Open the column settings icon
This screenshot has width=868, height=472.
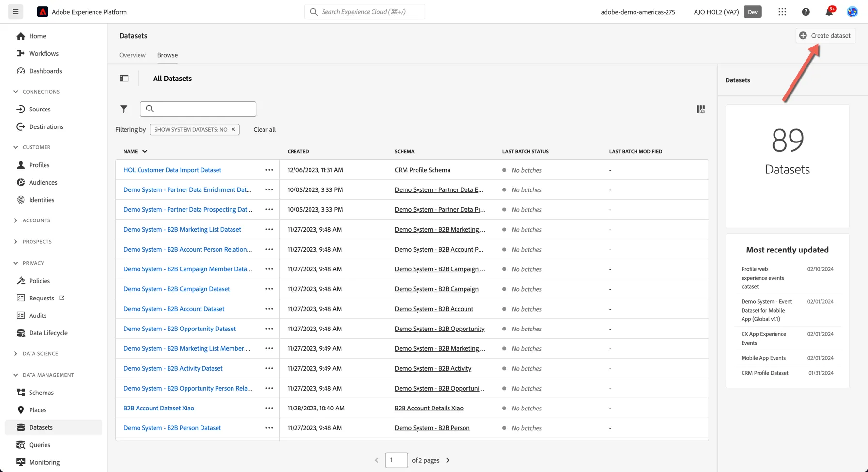(700, 109)
